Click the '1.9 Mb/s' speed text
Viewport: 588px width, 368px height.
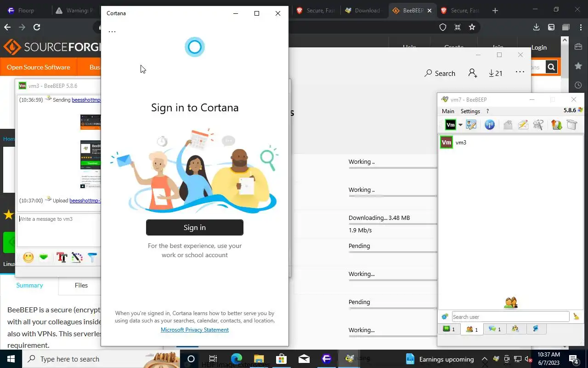pyautogui.click(x=360, y=230)
